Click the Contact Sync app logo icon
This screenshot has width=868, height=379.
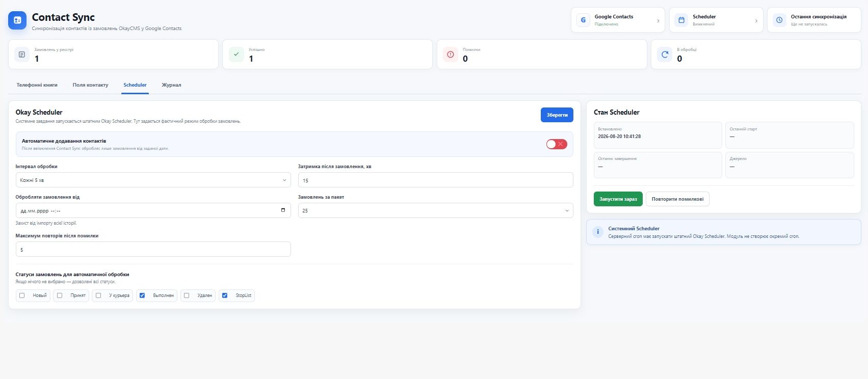click(17, 20)
